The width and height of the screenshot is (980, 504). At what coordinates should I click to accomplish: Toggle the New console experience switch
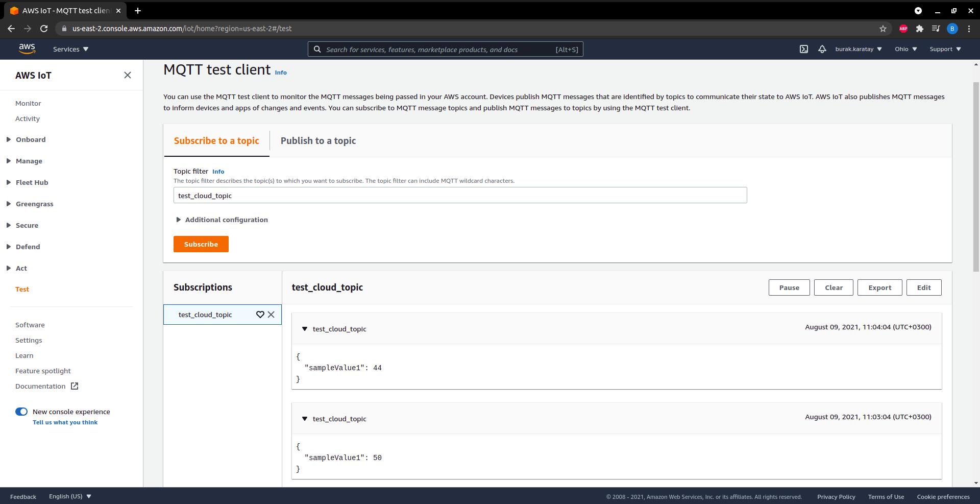(x=21, y=412)
